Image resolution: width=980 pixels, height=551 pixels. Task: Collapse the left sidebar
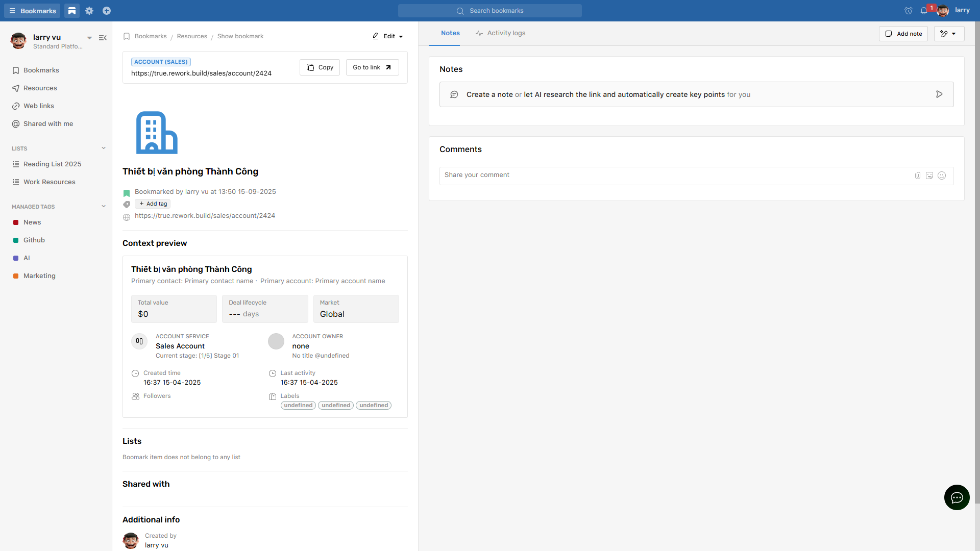103,38
